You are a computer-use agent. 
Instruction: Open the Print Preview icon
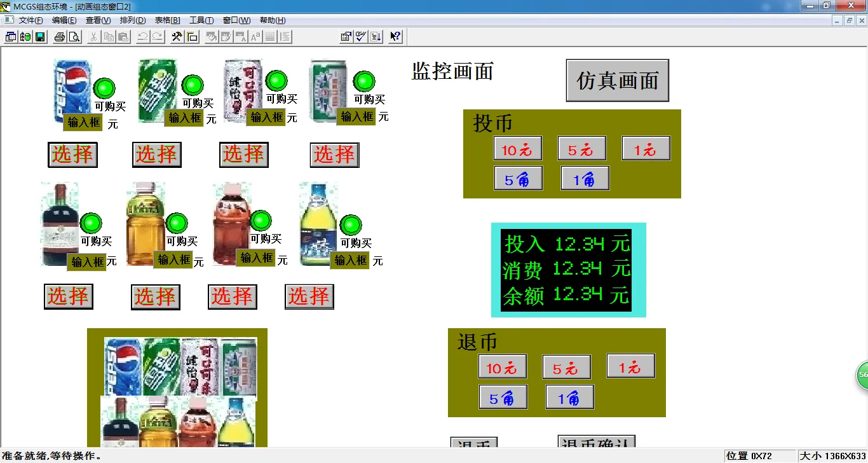(x=74, y=36)
